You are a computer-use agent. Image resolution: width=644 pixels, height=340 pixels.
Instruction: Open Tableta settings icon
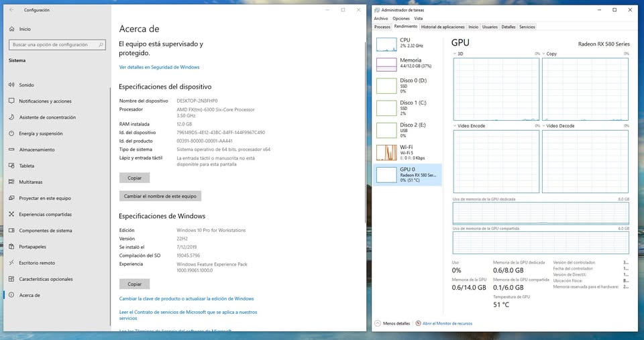click(11, 166)
